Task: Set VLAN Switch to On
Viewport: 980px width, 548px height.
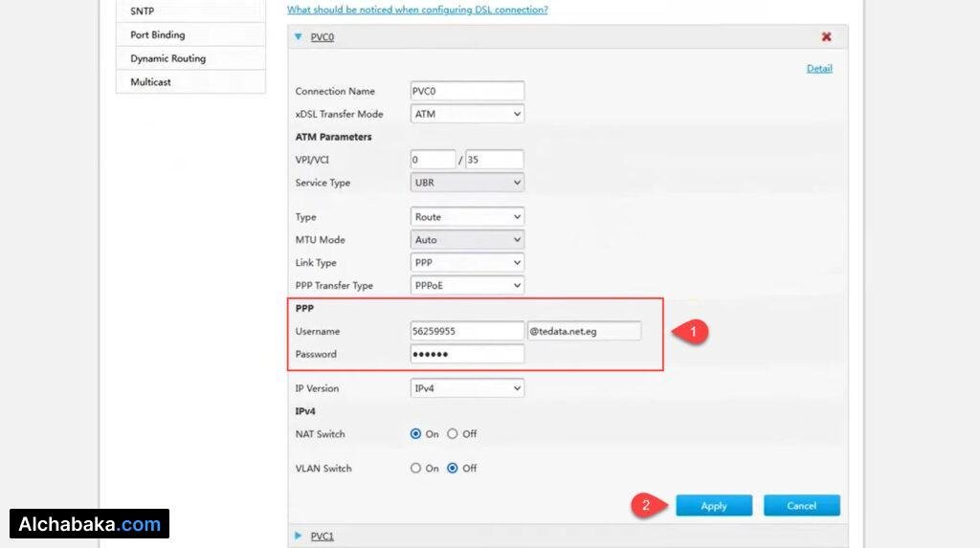Action: (x=416, y=469)
